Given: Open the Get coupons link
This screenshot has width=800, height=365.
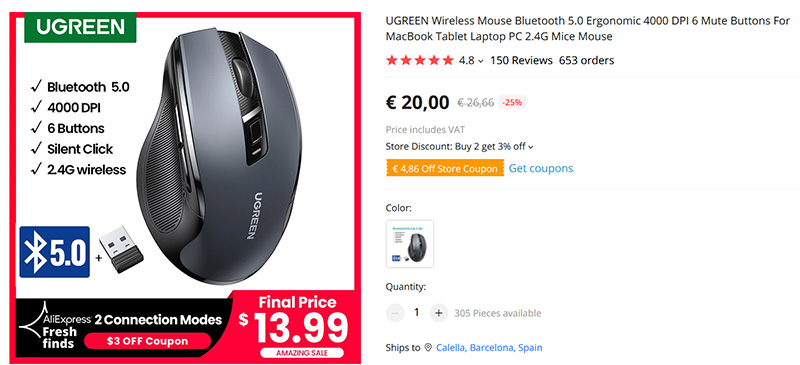Looking at the screenshot, I should point(541,168).
